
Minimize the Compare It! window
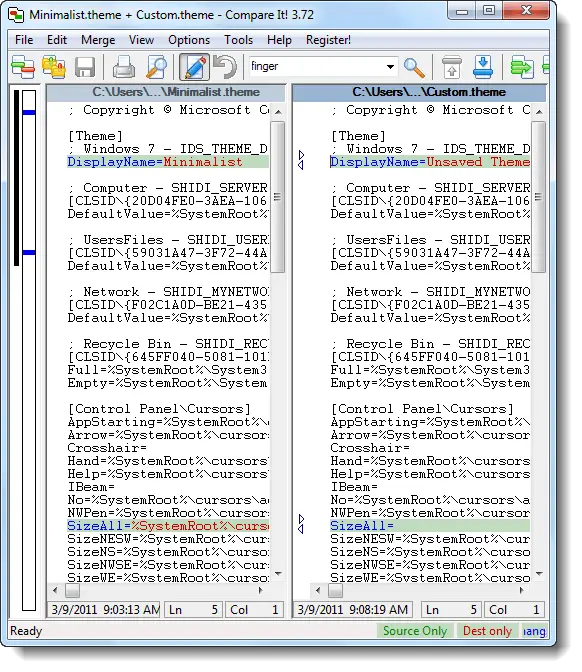[462, 10]
